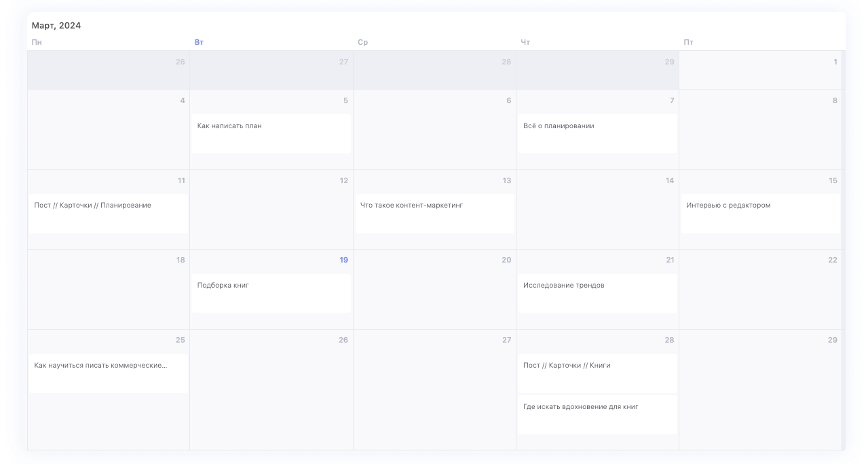Select the day cell numbered 29 in March
The height and width of the screenshot is (464, 868).
coord(760,389)
